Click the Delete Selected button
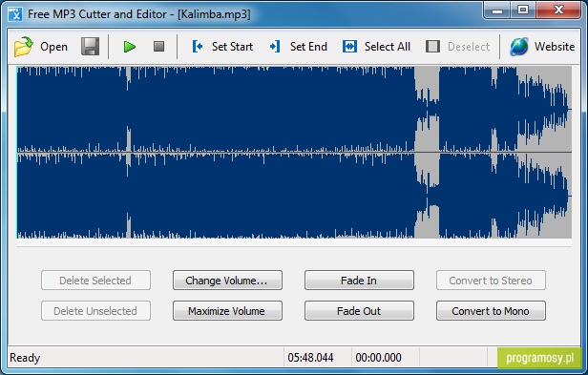Viewport: 588px width, 375px height. 95,281
